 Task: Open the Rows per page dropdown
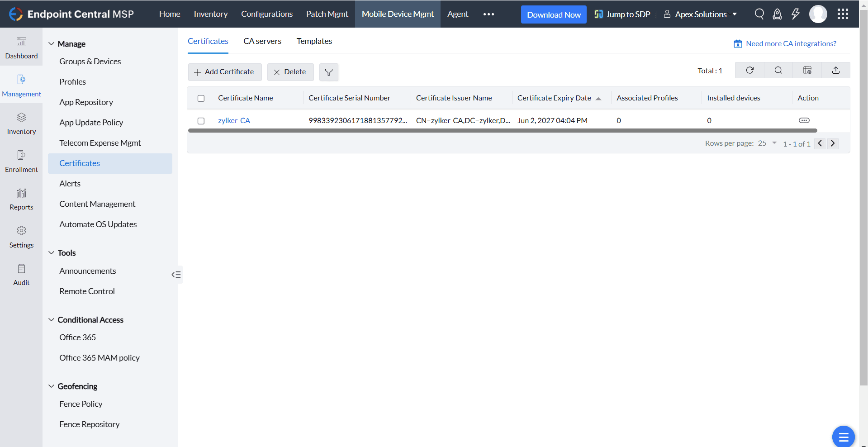[766, 143]
